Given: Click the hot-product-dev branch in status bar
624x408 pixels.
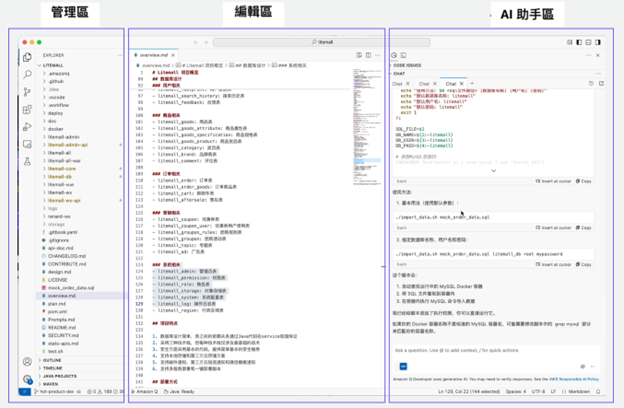Looking at the screenshot, I should 58,392.
